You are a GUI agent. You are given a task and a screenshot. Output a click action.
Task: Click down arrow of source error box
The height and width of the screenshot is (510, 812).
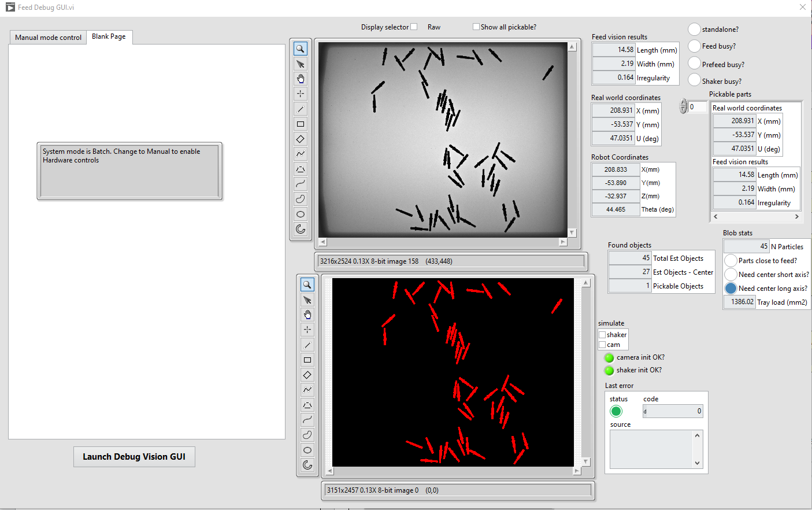coord(698,463)
